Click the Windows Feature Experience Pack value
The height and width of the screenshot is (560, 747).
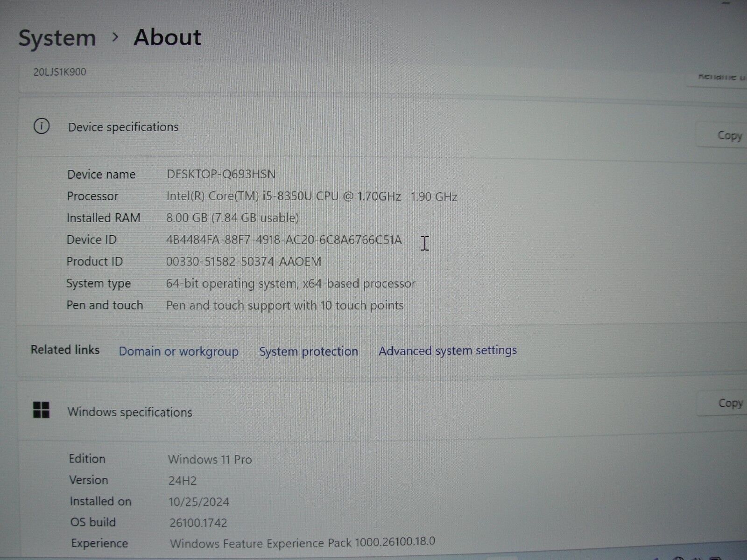[x=303, y=543]
